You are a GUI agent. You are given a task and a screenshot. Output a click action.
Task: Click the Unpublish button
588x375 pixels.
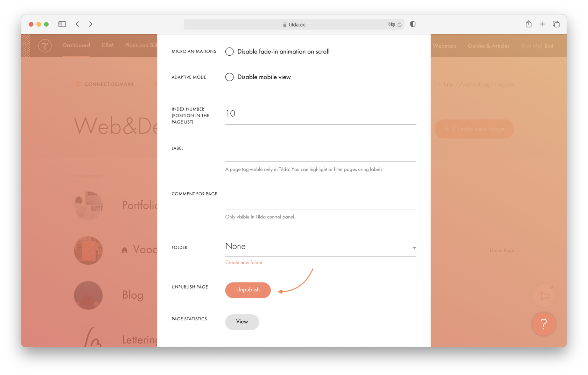click(247, 290)
